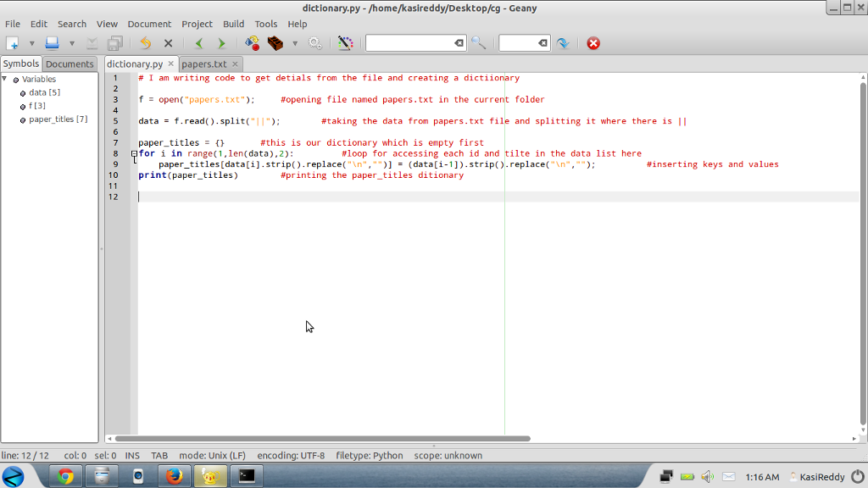The height and width of the screenshot is (488, 868).
Task: Open the File menu
Action: click(x=12, y=24)
